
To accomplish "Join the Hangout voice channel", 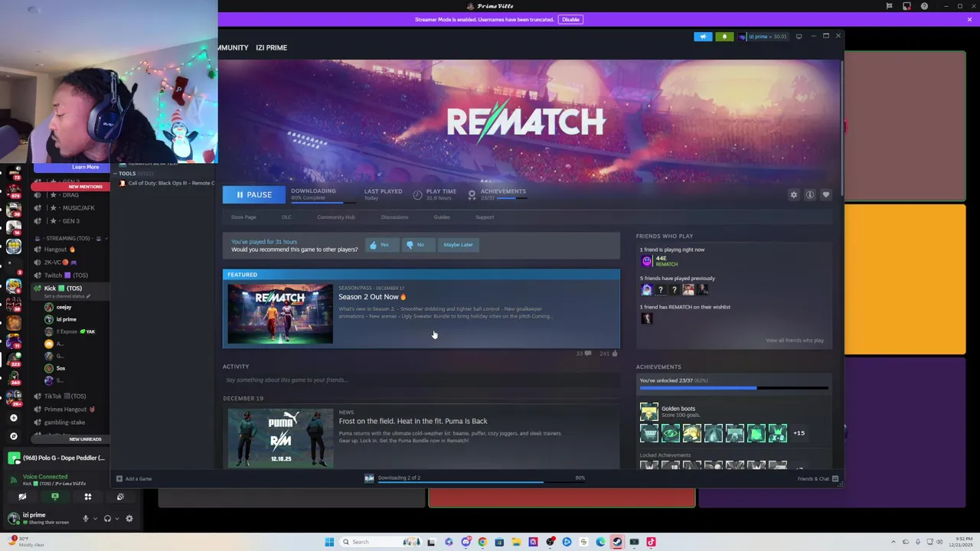I will [59, 249].
